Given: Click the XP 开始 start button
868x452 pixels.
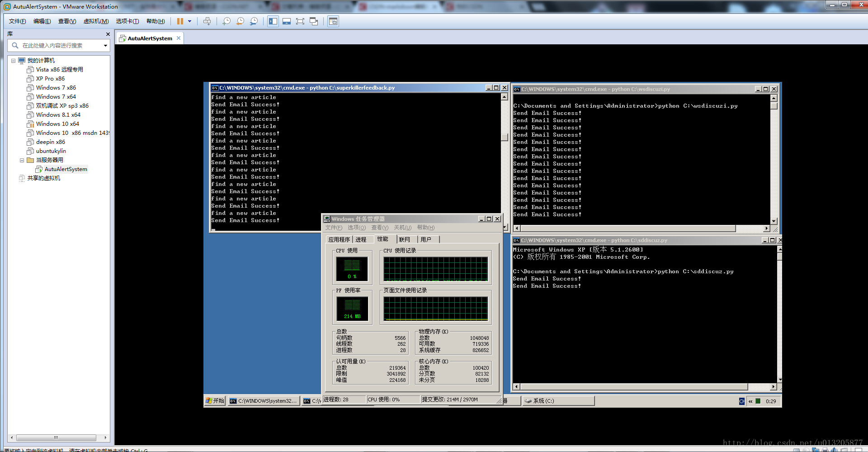Looking at the screenshot, I should point(215,401).
